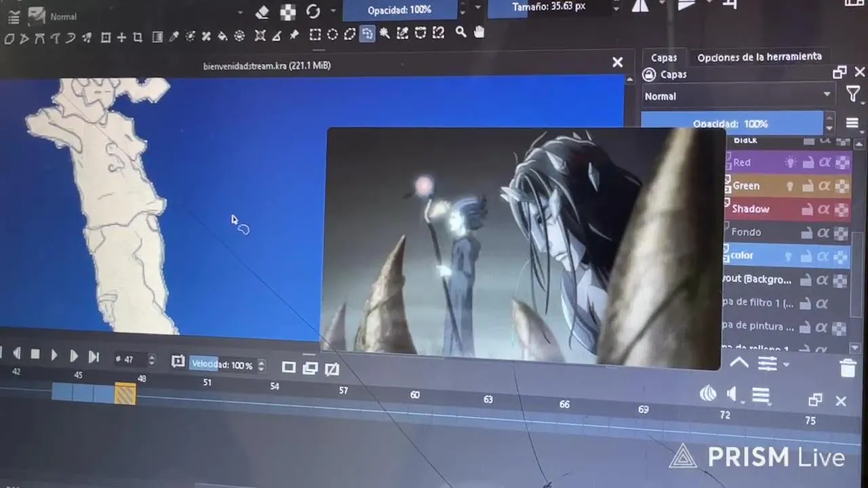The image size is (868, 488).
Task: Reload the original brush preset
Action: click(x=313, y=11)
